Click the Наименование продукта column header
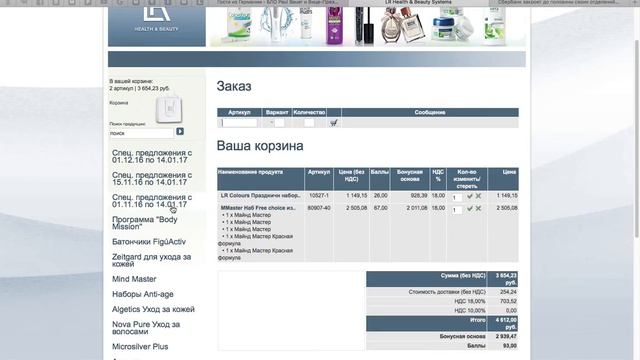Image resolution: width=640 pixels, height=360 pixels. click(x=261, y=179)
